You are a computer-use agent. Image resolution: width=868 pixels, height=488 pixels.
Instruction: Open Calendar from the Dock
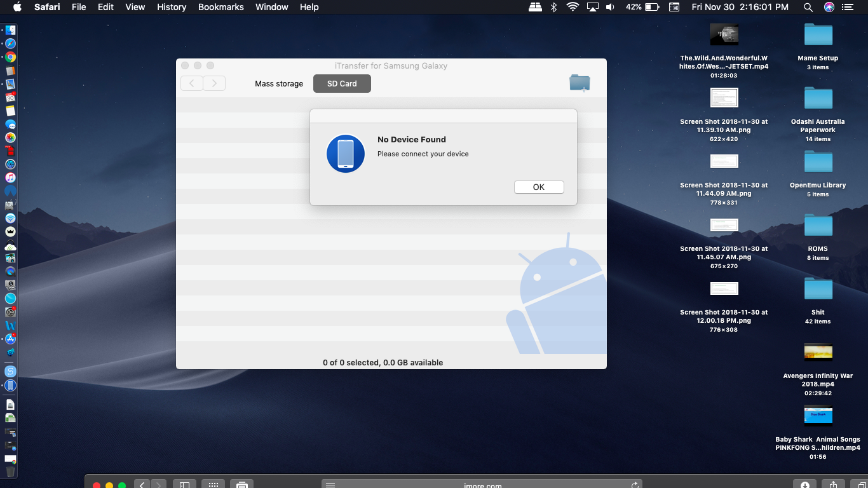point(10,97)
